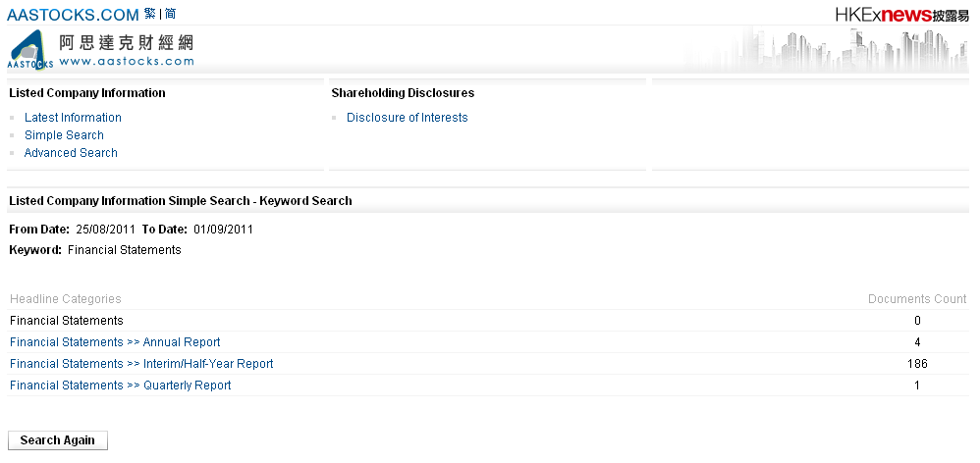Image resolution: width=980 pixels, height=463 pixels.
Task: Click the Shareholding Disclosures heading
Action: [x=403, y=93]
